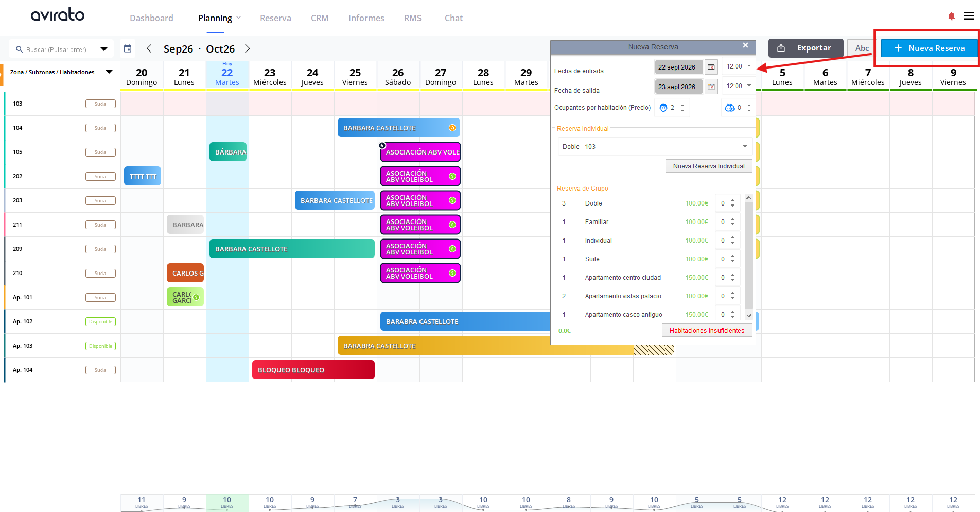Open the BLOQUEO BLOQUEO booking bar
The width and height of the screenshot is (980, 512).
pos(313,370)
